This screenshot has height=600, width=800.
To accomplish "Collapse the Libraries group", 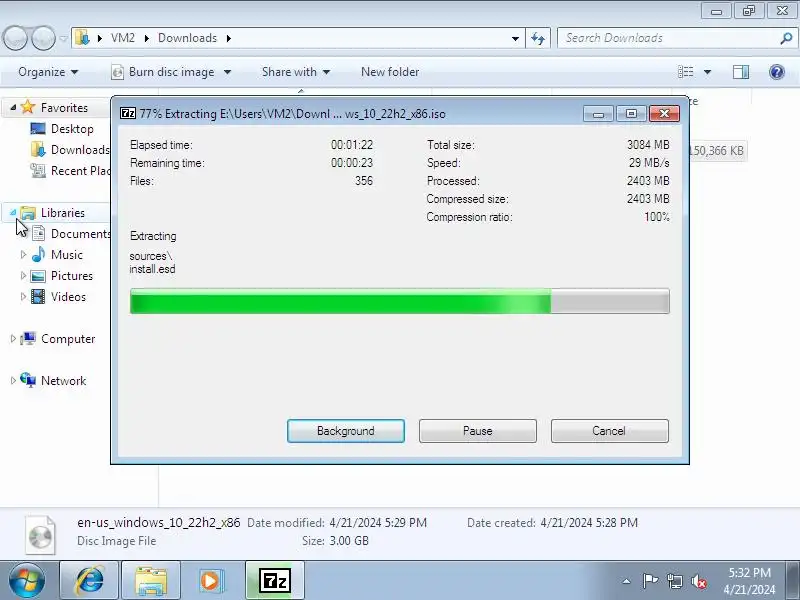I will coord(13,212).
